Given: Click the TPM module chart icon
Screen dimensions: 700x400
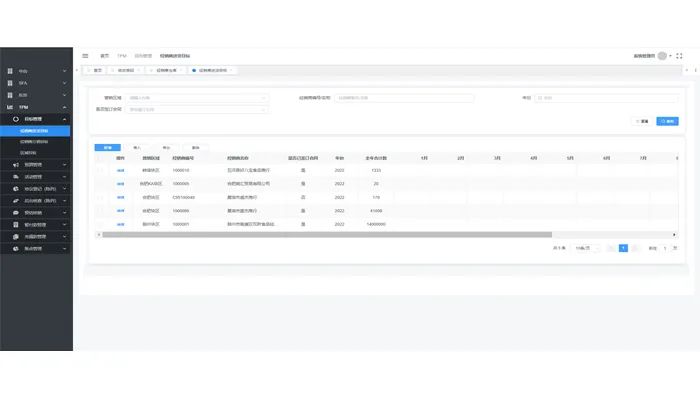Looking at the screenshot, I should click(x=10, y=107).
